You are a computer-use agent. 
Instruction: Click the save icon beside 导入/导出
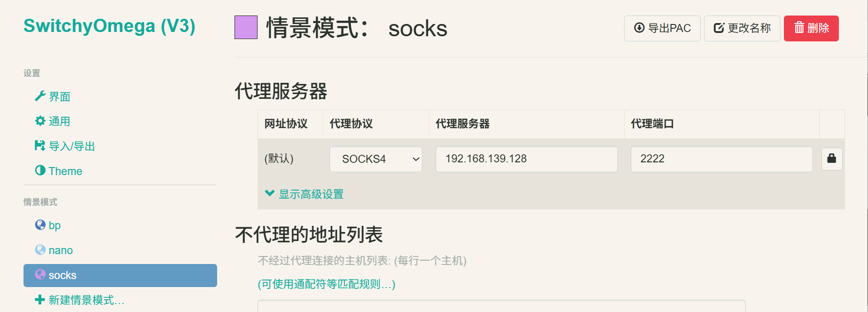point(40,146)
